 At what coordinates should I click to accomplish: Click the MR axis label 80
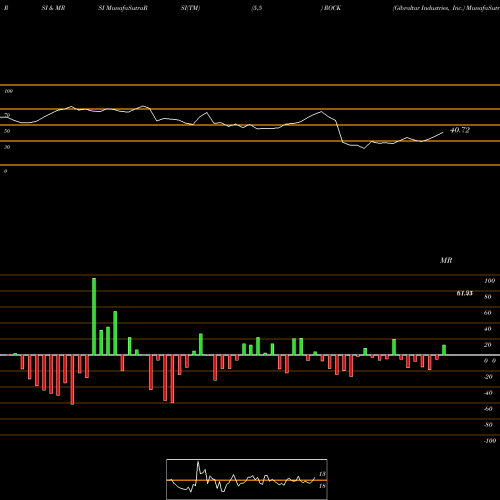point(488,297)
